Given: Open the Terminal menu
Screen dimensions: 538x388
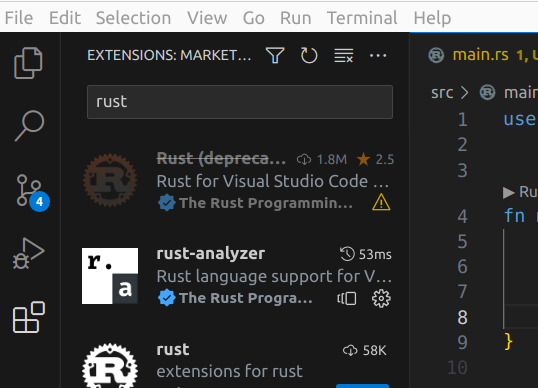Looking at the screenshot, I should pos(362,18).
